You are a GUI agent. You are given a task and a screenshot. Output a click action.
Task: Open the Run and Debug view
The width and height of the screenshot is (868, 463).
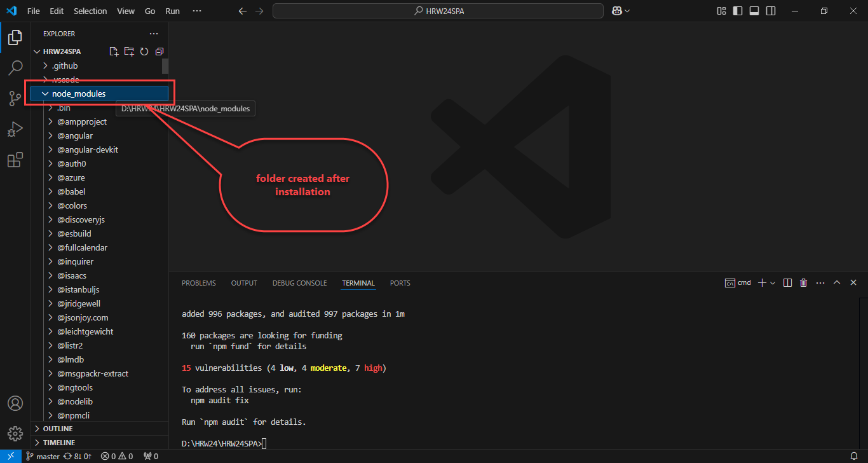click(x=15, y=129)
